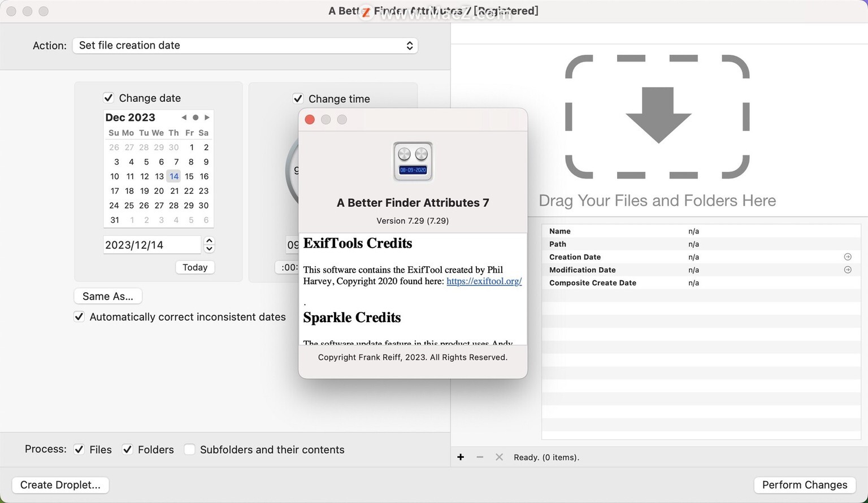
Task: Select December 1 in the calendar
Action: coord(192,147)
